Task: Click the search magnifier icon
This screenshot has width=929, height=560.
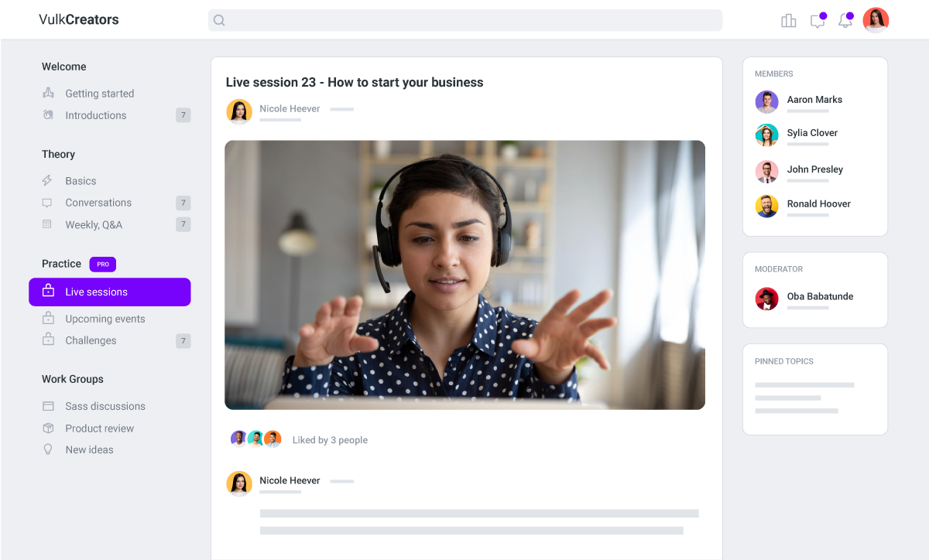Action: click(x=219, y=21)
